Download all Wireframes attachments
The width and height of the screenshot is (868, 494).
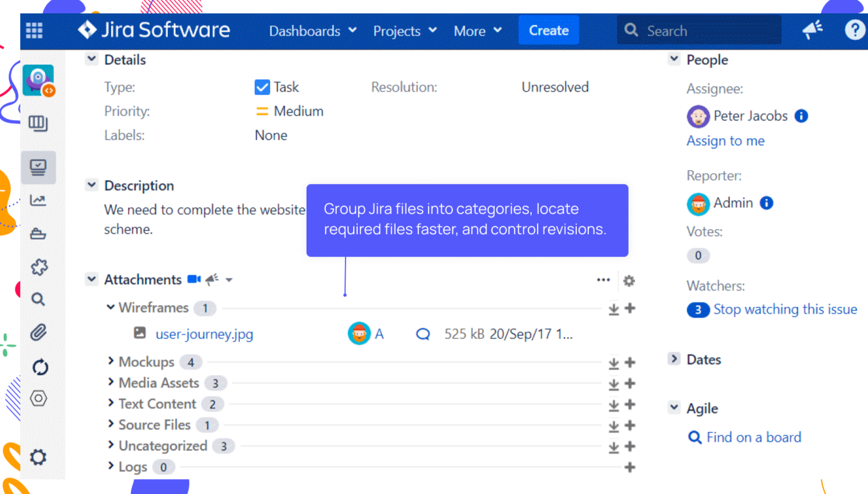614,309
